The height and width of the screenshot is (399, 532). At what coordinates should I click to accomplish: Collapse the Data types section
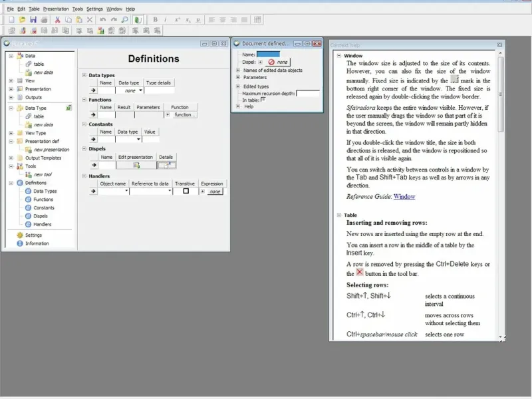tap(84, 75)
